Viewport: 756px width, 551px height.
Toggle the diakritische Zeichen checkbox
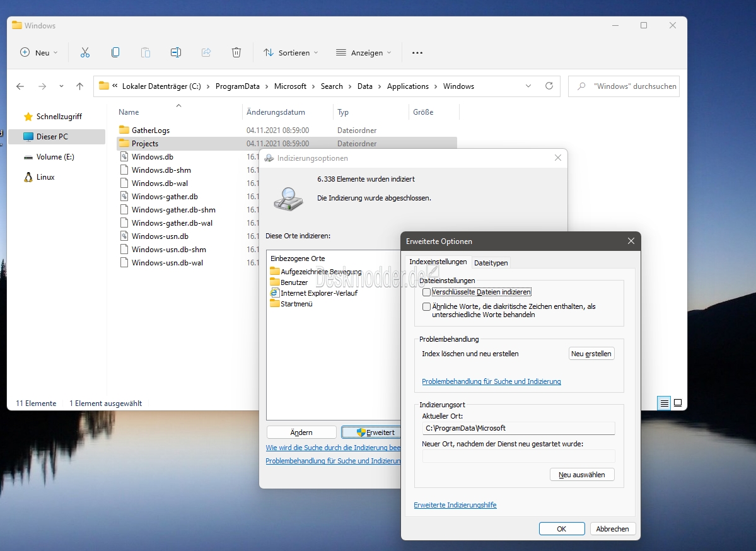coord(426,306)
